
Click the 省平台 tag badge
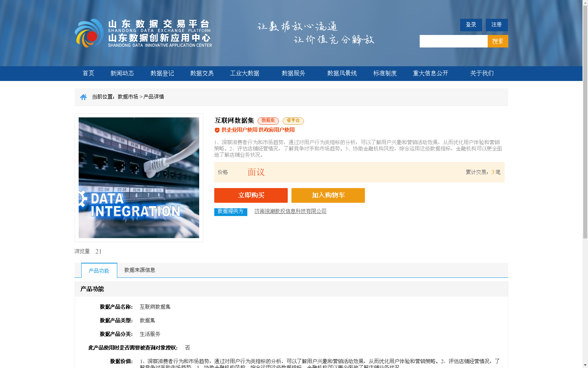pos(293,121)
